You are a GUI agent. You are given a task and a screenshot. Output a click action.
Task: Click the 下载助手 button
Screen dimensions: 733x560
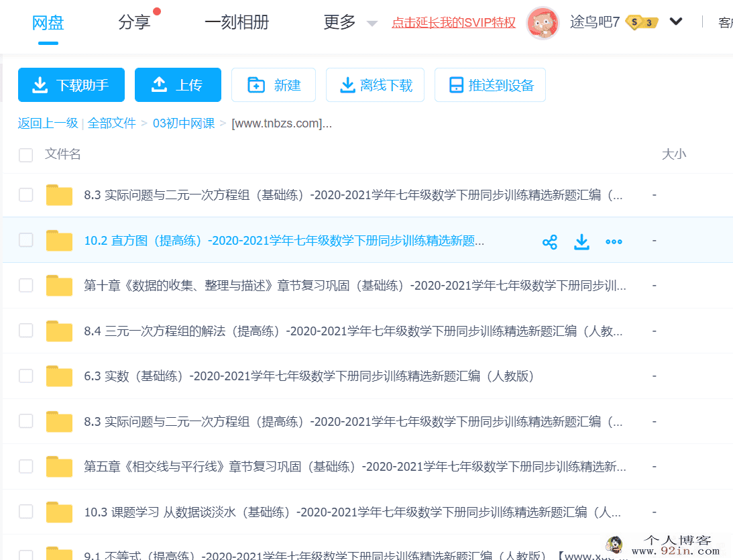(71, 85)
